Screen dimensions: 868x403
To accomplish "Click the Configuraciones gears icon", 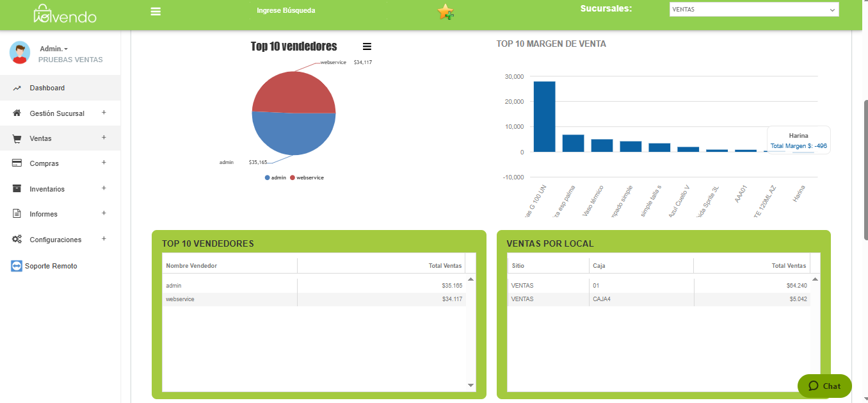I will click(x=17, y=240).
